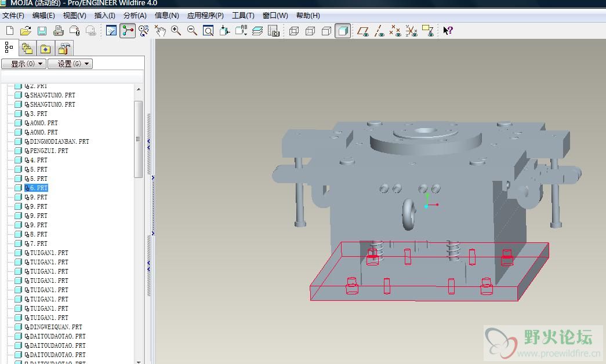Refit model to the screen
The image size is (606, 364).
click(208, 31)
